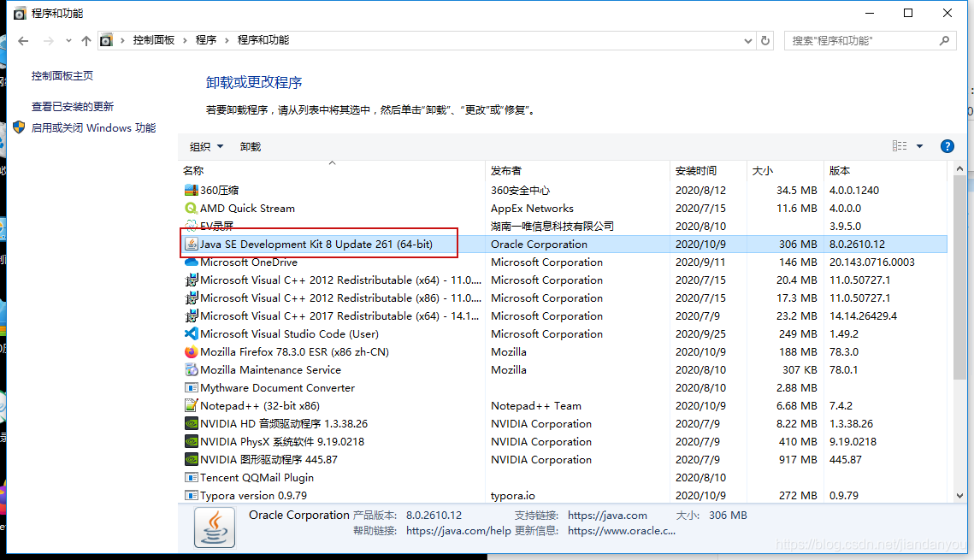Click the NVIDIA 图形驱动程序 icon
This screenshot has height=560, width=974.
[192, 460]
